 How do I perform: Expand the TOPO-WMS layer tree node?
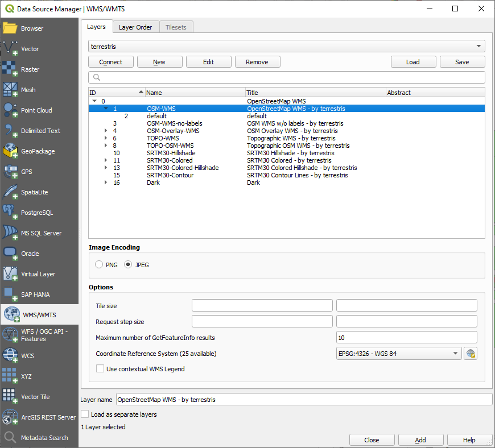[x=106, y=138]
